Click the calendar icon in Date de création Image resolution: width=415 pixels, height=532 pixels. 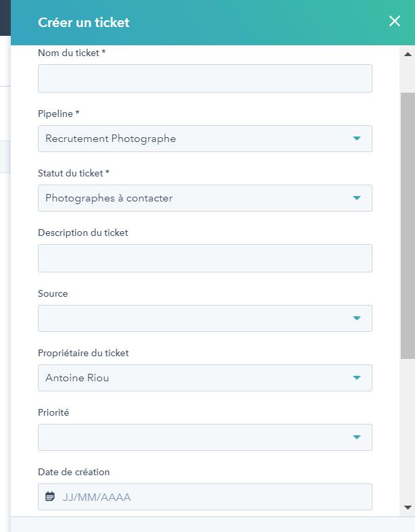[x=50, y=497]
